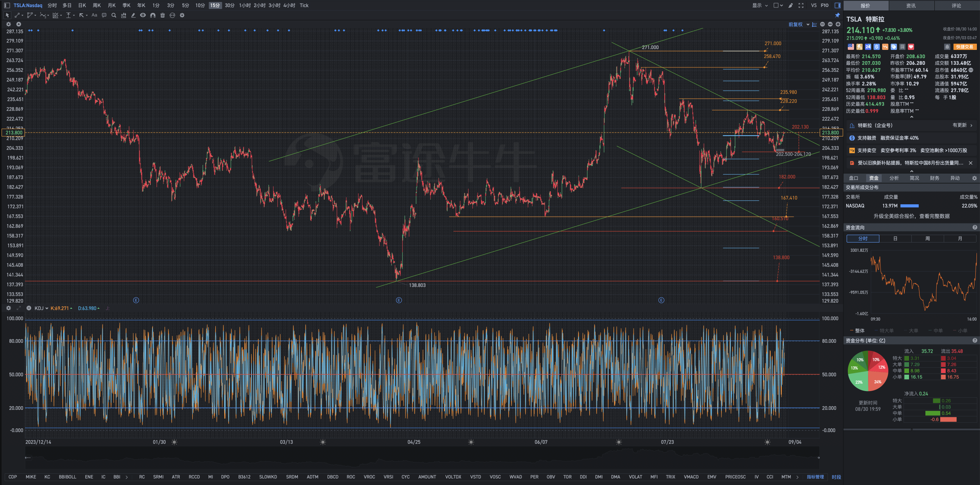This screenshot has height=485, width=980.
Task: Select the 月 capital flow period
Action: click(x=960, y=239)
